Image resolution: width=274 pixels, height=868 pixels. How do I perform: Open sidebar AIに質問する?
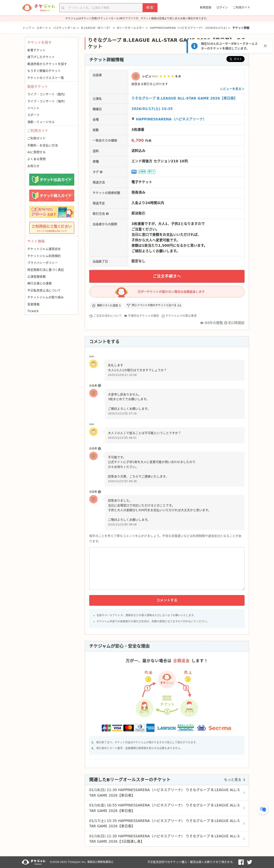(x=36, y=152)
